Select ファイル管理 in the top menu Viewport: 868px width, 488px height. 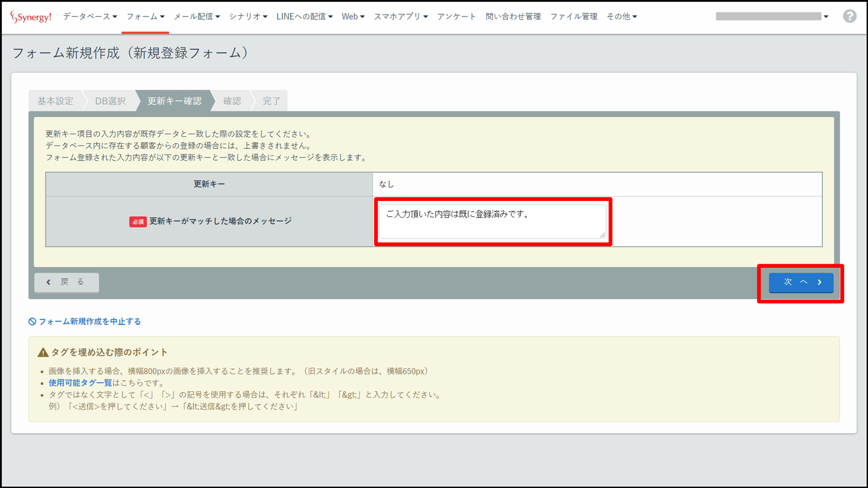click(x=573, y=17)
